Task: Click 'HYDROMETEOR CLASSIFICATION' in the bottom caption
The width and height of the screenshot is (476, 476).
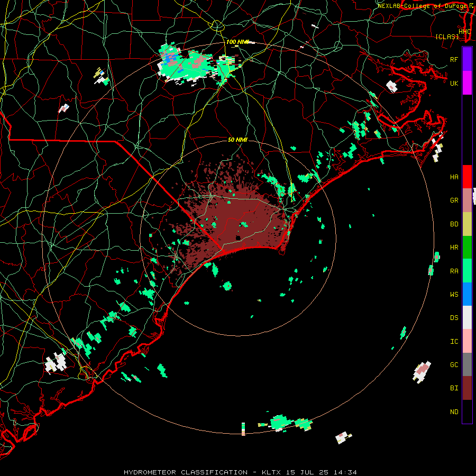Action: (x=186, y=472)
